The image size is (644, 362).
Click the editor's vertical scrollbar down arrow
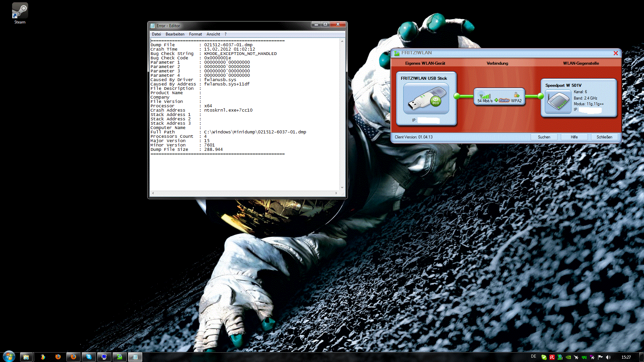[x=342, y=187]
